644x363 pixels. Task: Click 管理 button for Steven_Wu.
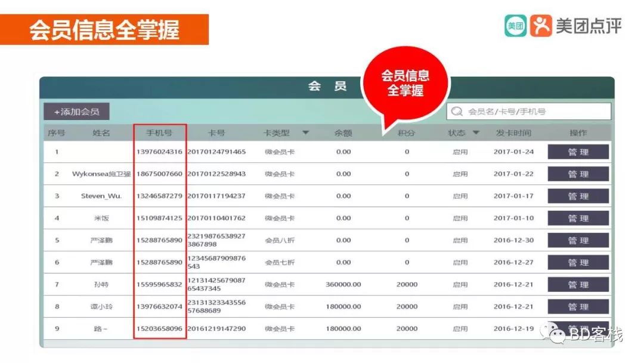pos(578,196)
